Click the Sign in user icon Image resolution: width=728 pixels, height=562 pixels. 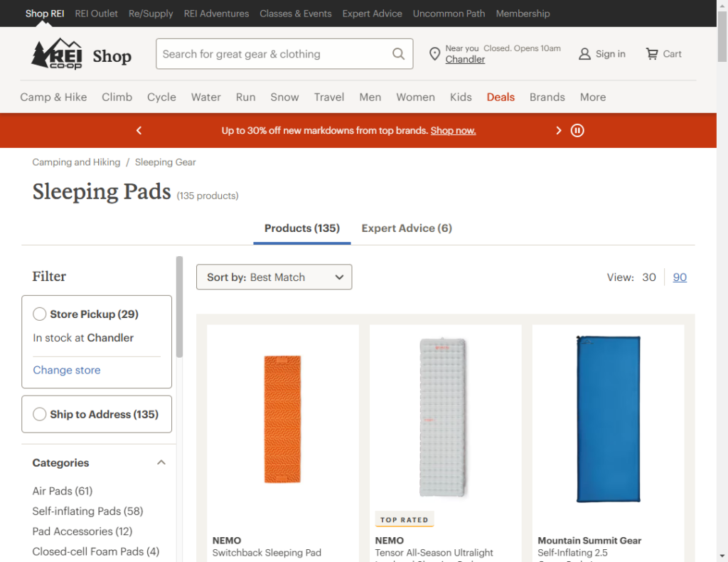[584, 54]
